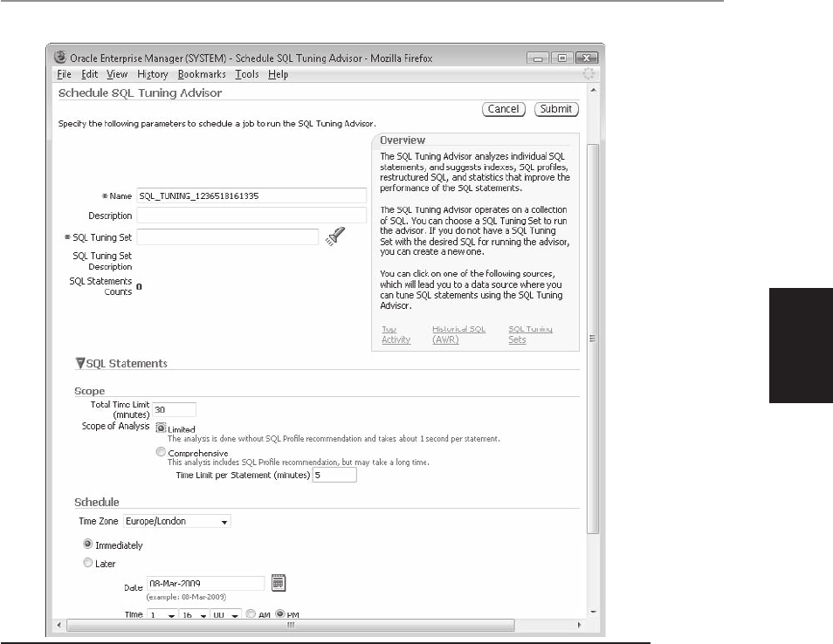Click the Time Limit per Statement field
Viewport: 833px width, 644px height.
pos(334,476)
